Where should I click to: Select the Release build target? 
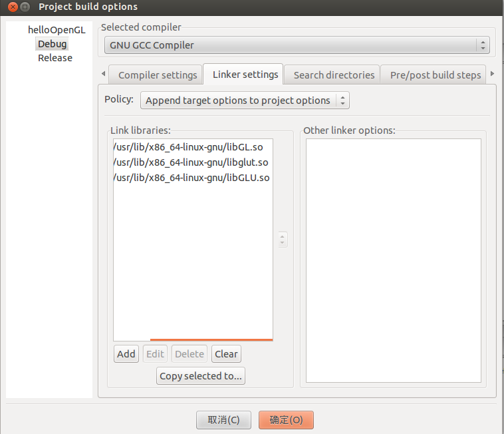[55, 58]
